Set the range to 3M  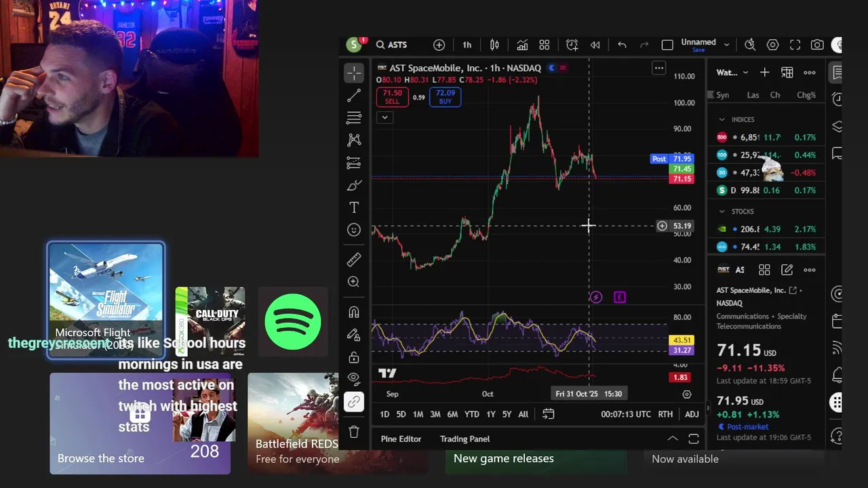click(435, 414)
